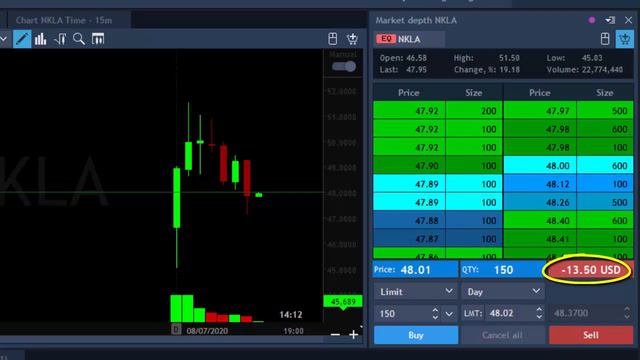Select the bid price 47.87 row

(x=438, y=239)
